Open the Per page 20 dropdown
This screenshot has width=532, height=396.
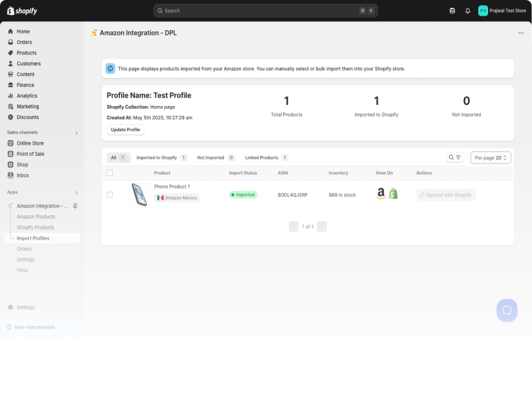pyautogui.click(x=490, y=157)
